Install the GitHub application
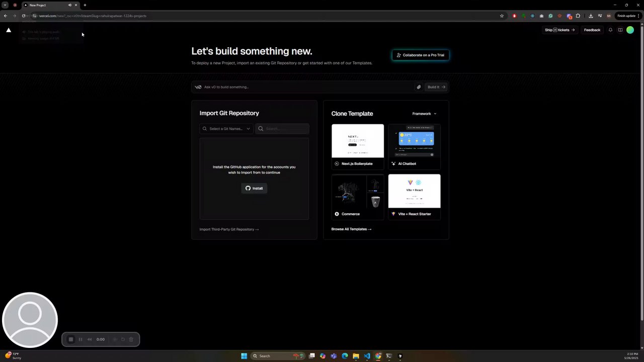Screen dimensions: 644x362 pyautogui.click(x=254, y=188)
